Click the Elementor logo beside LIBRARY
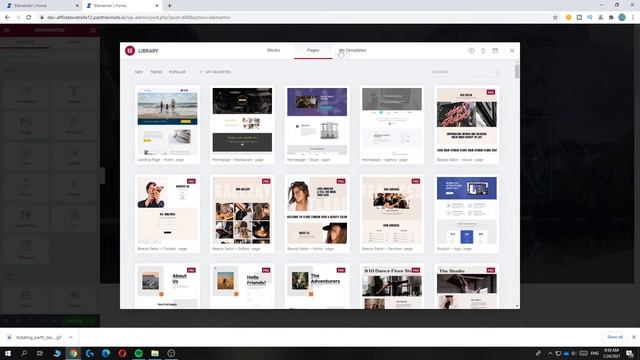This screenshot has height=360, width=640. (x=130, y=51)
